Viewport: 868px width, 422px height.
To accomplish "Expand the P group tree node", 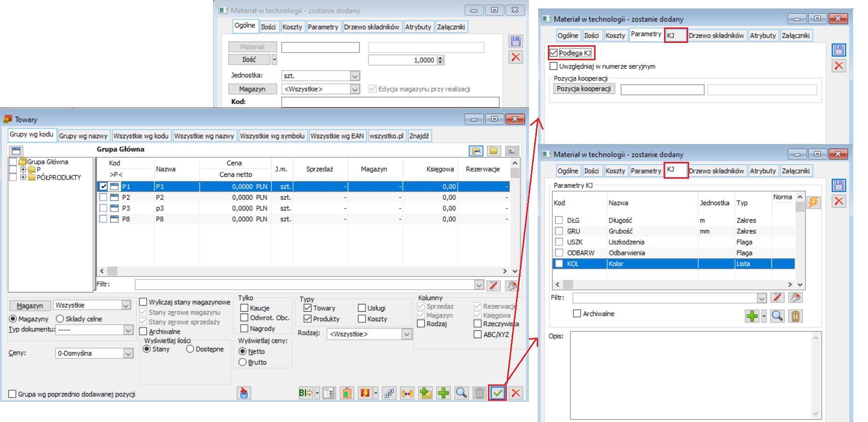I will (x=23, y=170).
